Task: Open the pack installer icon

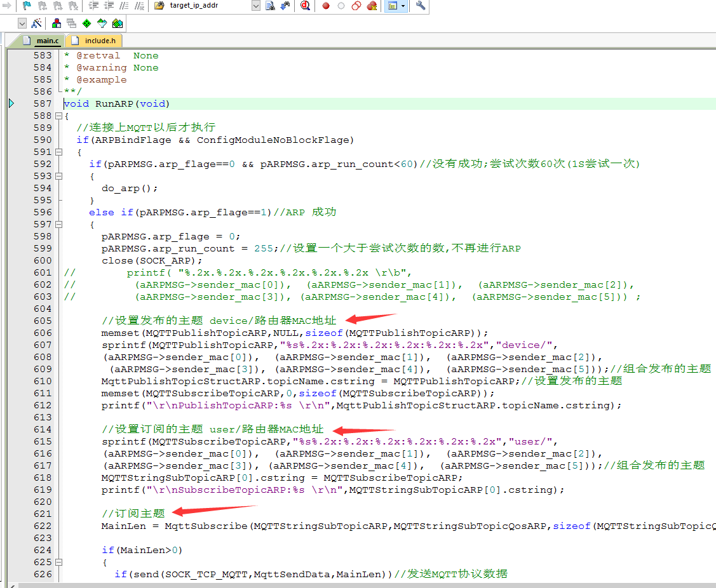Action: 118,23
